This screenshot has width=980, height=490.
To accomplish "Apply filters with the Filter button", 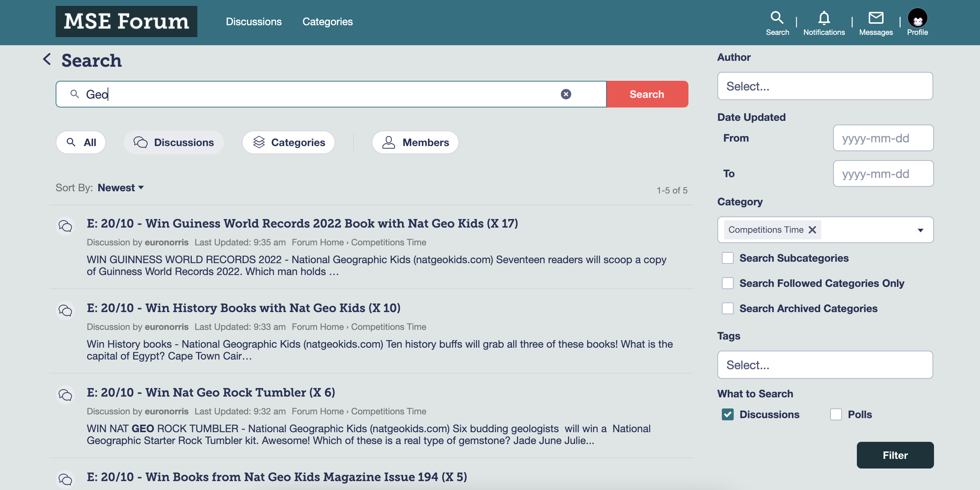I will point(895,455).
